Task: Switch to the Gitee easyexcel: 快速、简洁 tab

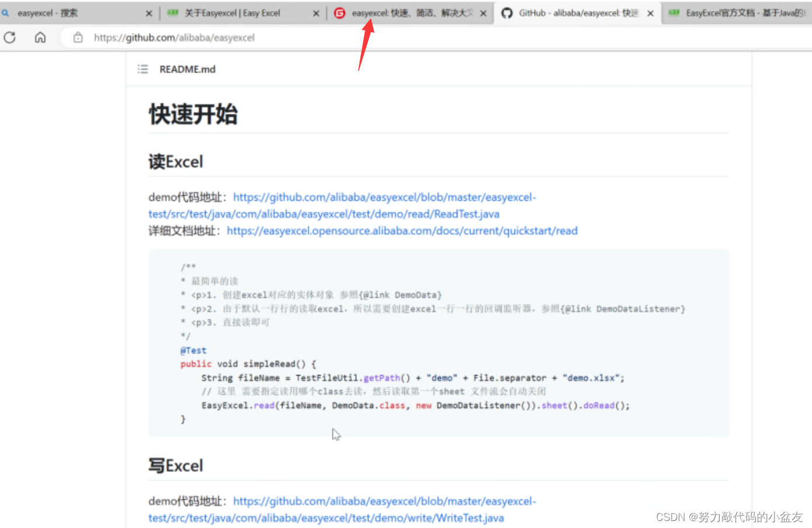Action: (410, 13)
